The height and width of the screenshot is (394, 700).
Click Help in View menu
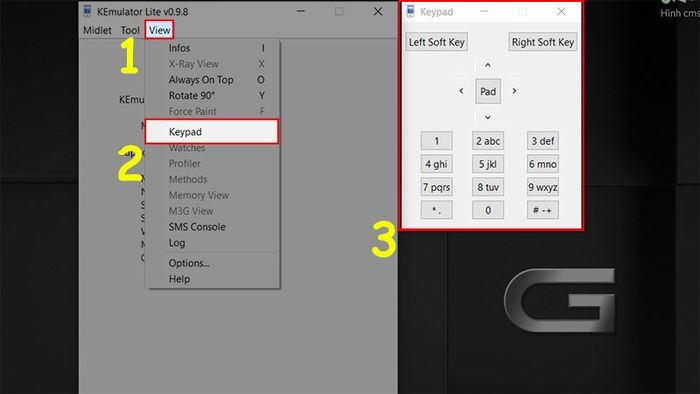point(212,279)
